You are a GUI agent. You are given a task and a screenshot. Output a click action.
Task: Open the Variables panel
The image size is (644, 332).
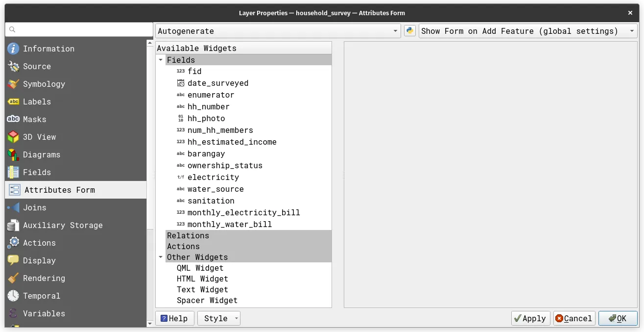[x=43, y=313]
